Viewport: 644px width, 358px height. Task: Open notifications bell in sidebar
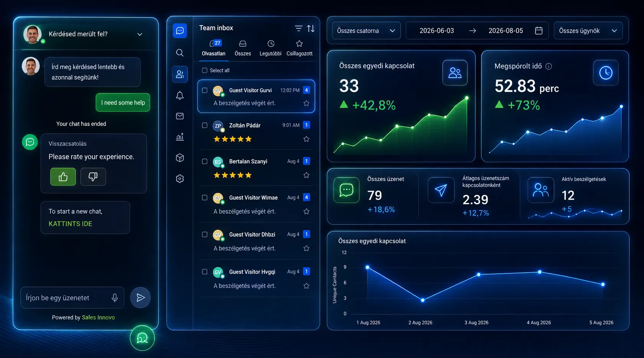180,95
